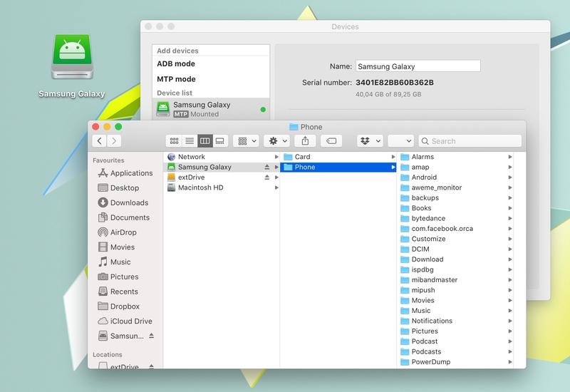Select the Card folder
Image resolution: width=570 pixels, height=392 pixels.
click(x=302, y=157)
